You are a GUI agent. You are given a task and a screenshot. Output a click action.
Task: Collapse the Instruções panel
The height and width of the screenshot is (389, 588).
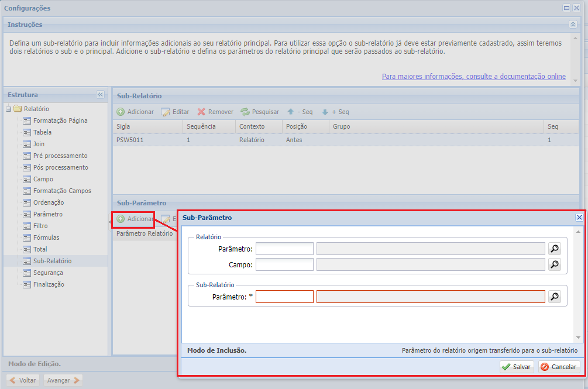[573, 25]
